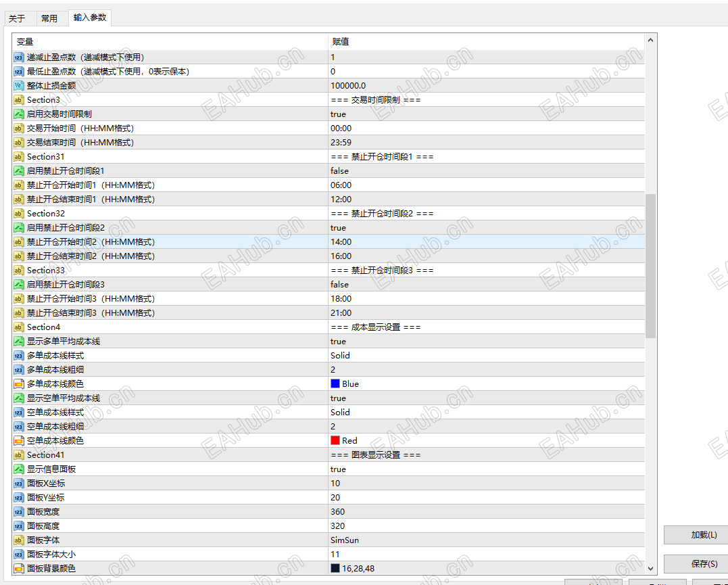Click the integer icon beside 面板宽度
This screenshot has width=728, height=585.
click(18, 511)
